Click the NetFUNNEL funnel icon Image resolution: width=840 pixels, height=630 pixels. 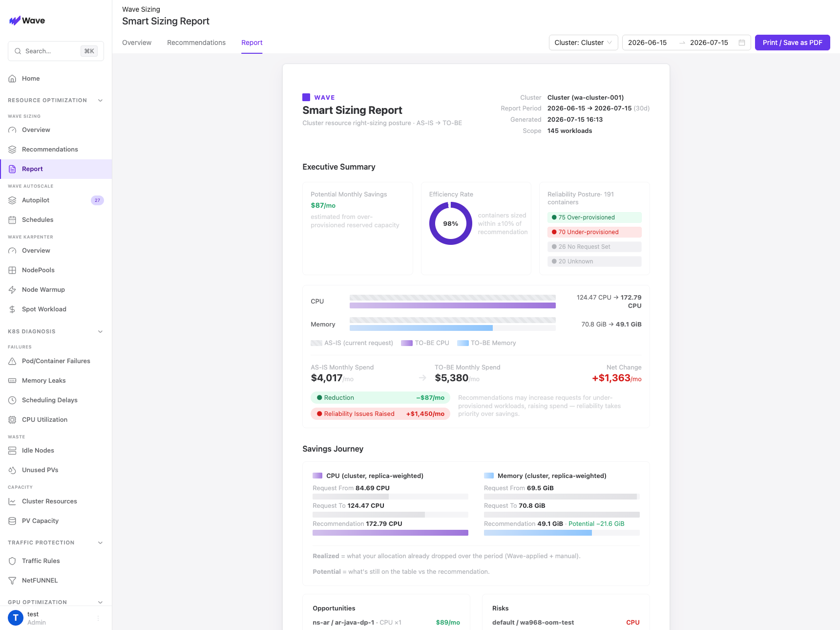tap(12, 581)
